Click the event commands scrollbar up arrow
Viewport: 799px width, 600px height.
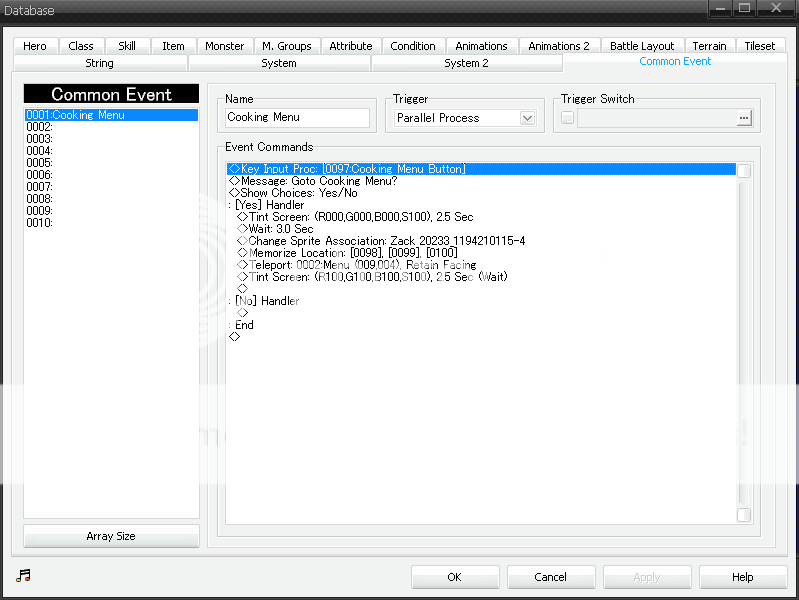click(743, 171)
